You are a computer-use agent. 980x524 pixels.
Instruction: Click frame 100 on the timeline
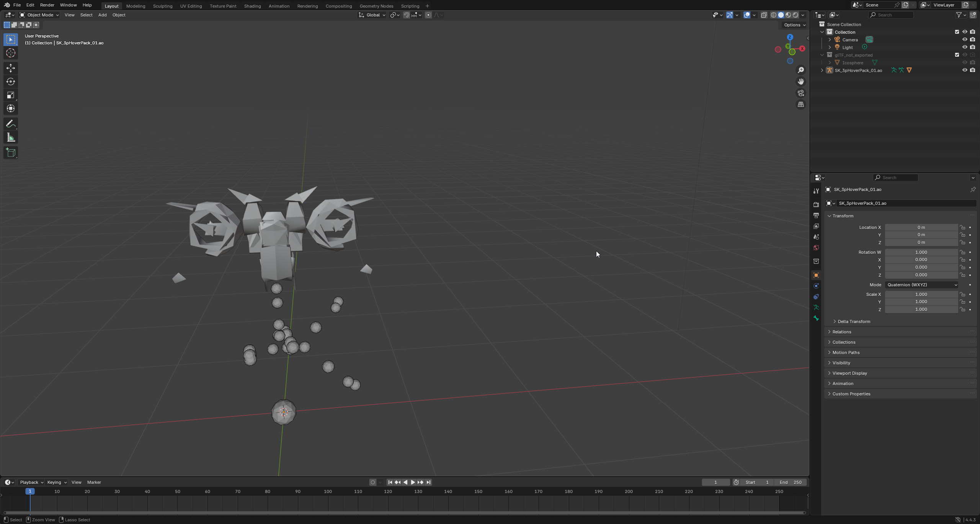click(328, 492)
